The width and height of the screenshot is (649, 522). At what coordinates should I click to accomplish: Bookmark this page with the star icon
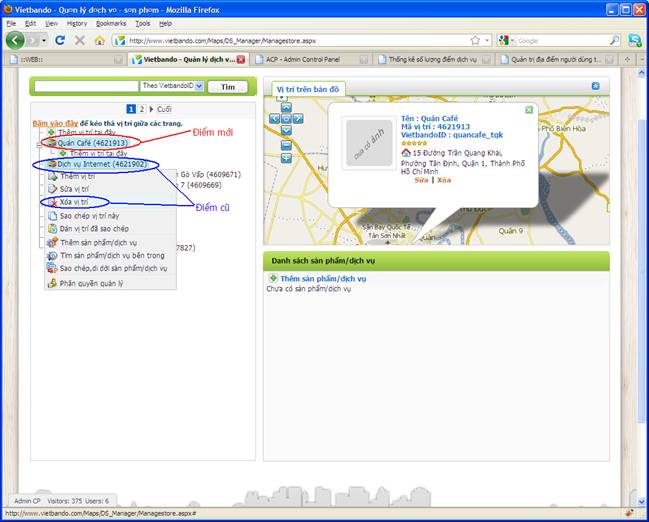point(475,40)
